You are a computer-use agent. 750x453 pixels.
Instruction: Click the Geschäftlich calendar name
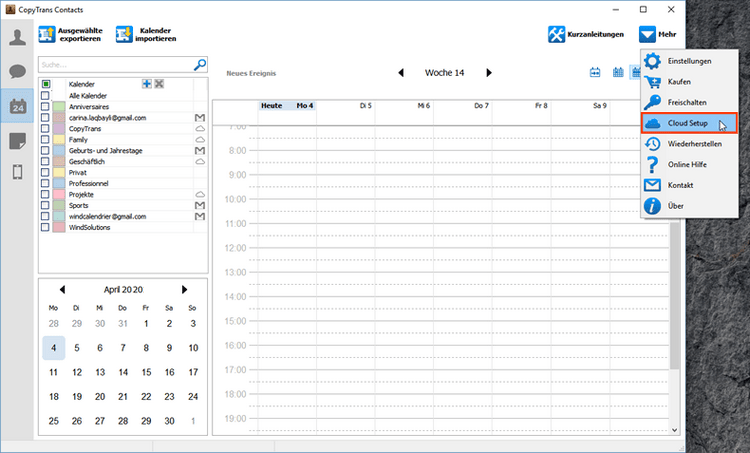coord(87,162)
